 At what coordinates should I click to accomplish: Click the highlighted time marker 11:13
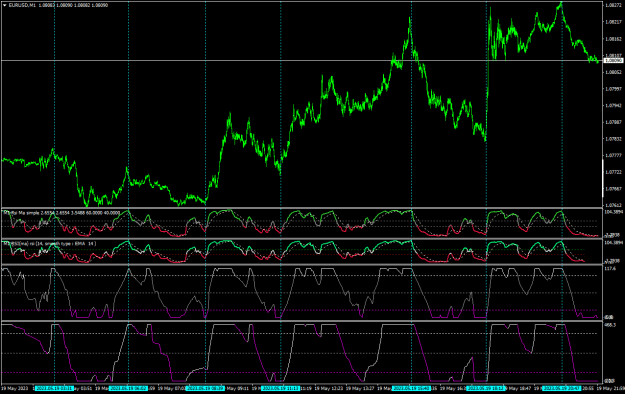point(281,388)
